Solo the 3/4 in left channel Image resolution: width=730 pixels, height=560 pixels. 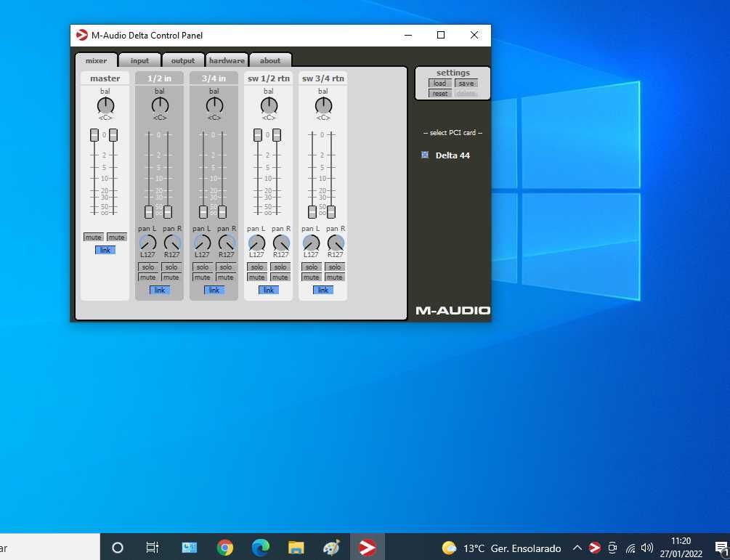click(x=203, y=267)
